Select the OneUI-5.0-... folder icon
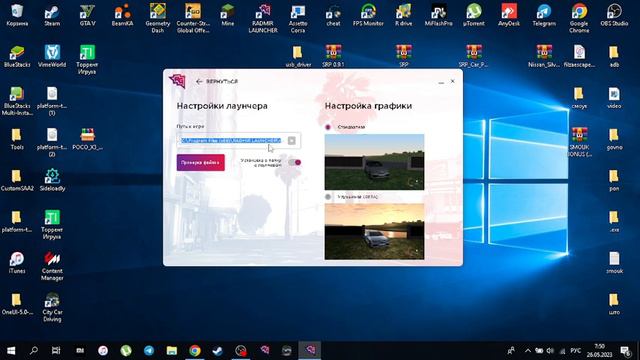 coord(17,304)
